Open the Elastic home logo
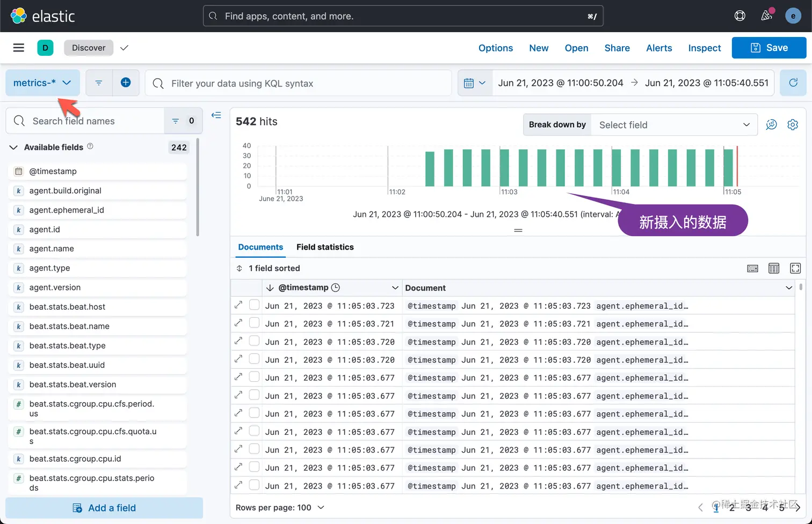 (43, 16)
